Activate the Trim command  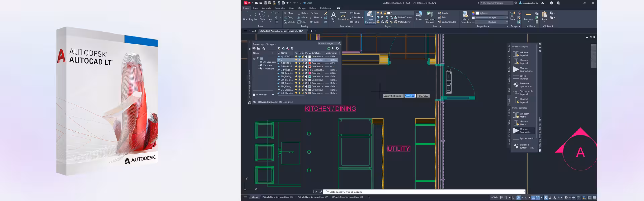314,13
